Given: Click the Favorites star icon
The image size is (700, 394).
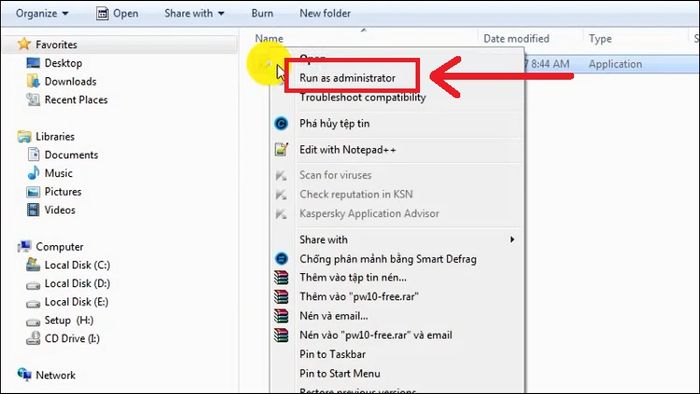Looking at the screenshot, I should tap(24, 44).
